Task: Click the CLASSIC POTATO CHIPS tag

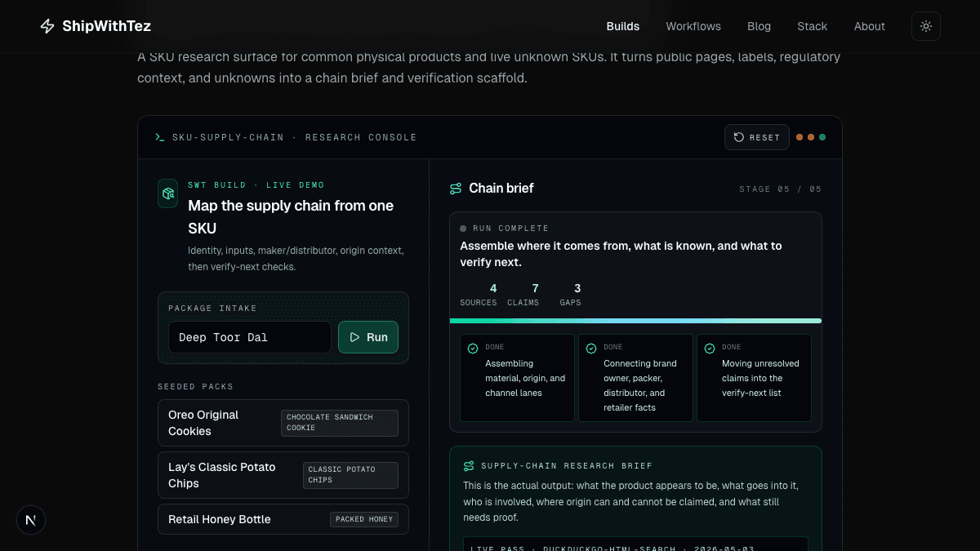Action: coord(351,475)
